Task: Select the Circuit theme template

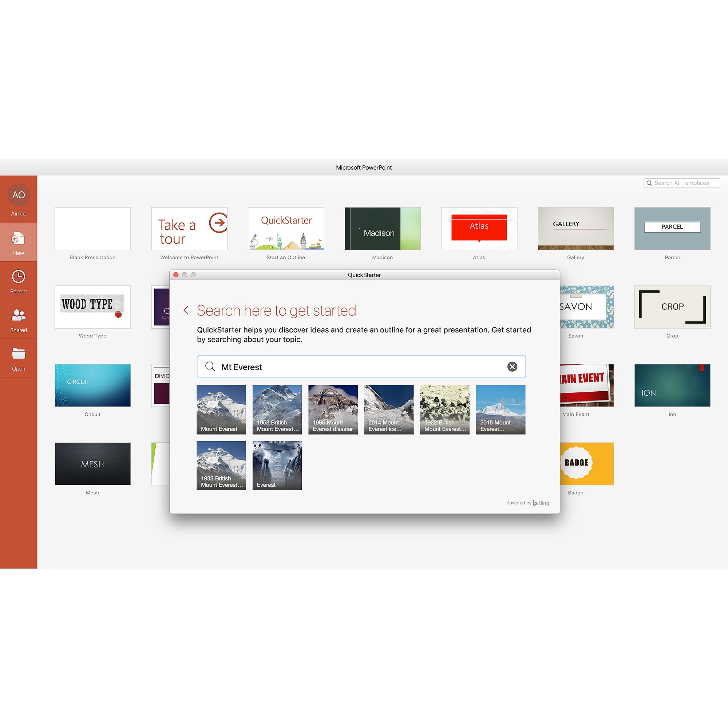Action: coord(93,387)
